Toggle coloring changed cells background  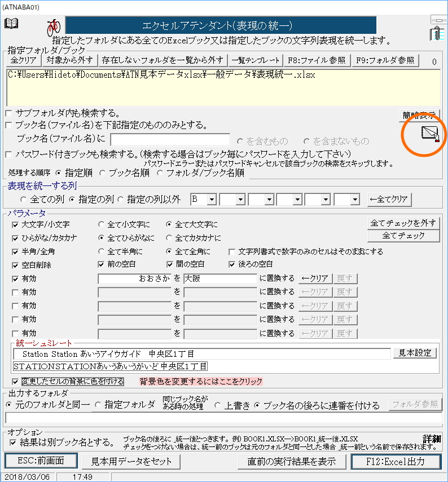point(15,382)
